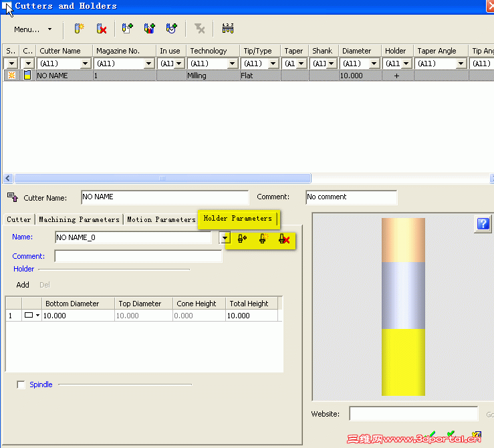Sort by the Technology column header
Image resolution: width=494 pixels, height=448 pixels.
tap(213, 51)
